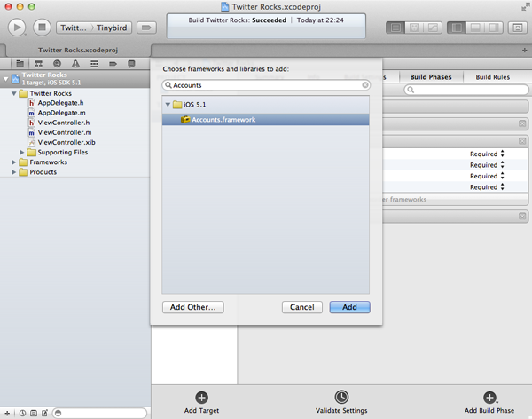
Task: Add a new editor tab with plus
Action: point(525,51)
